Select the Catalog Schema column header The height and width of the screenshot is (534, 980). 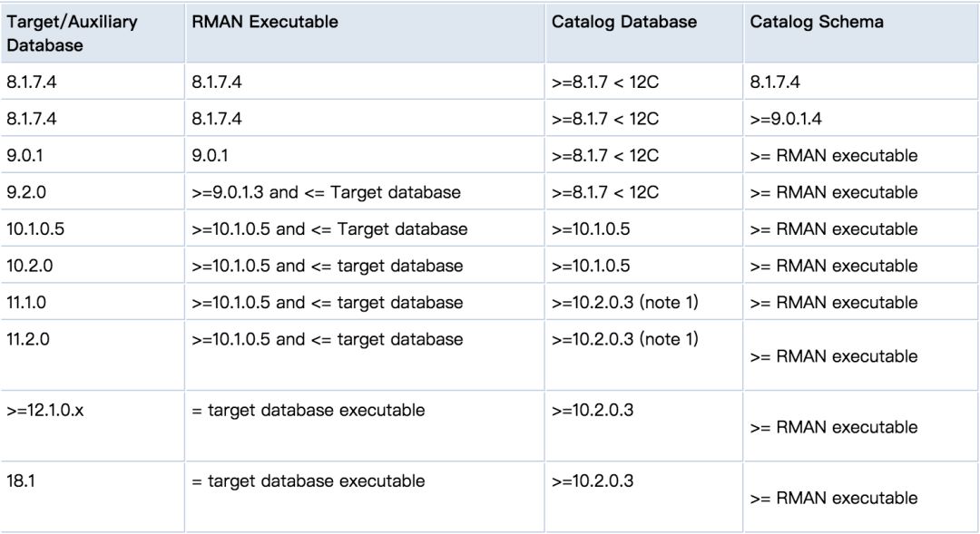point(817,22)
